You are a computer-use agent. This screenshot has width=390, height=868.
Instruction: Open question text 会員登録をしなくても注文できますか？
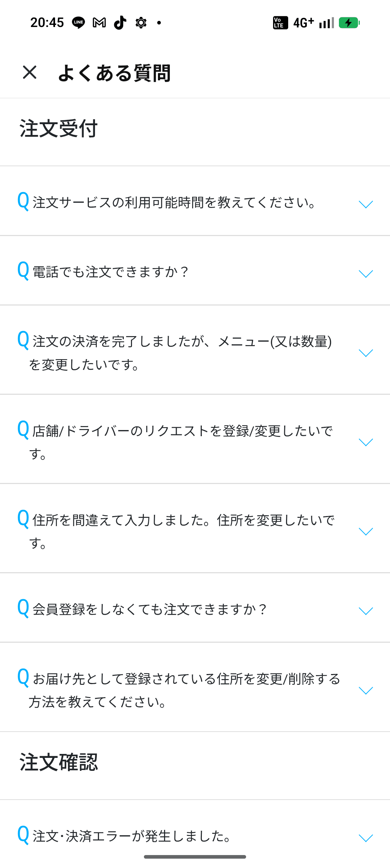tap(150, 610)
